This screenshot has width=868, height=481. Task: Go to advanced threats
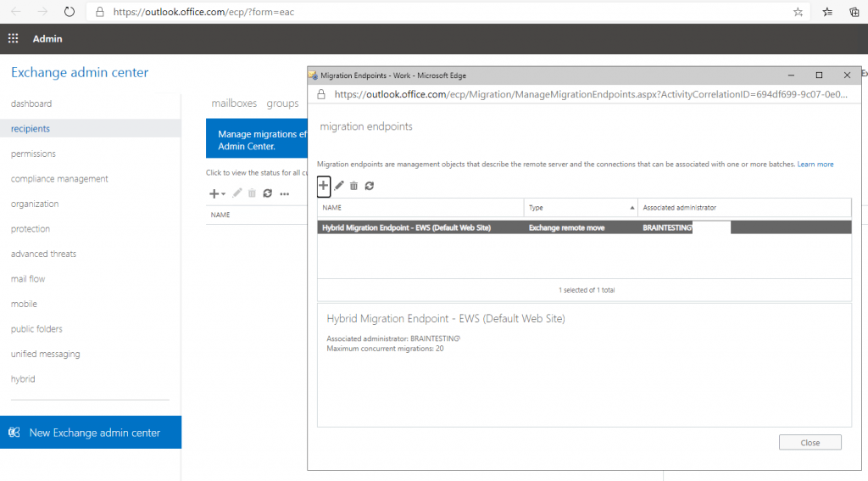click(43, 254)
